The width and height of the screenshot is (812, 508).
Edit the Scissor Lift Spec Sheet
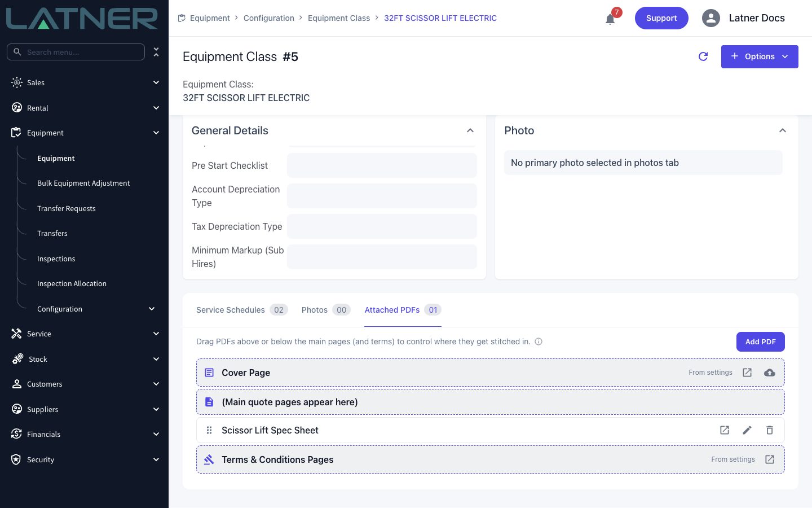click(747, 430)
